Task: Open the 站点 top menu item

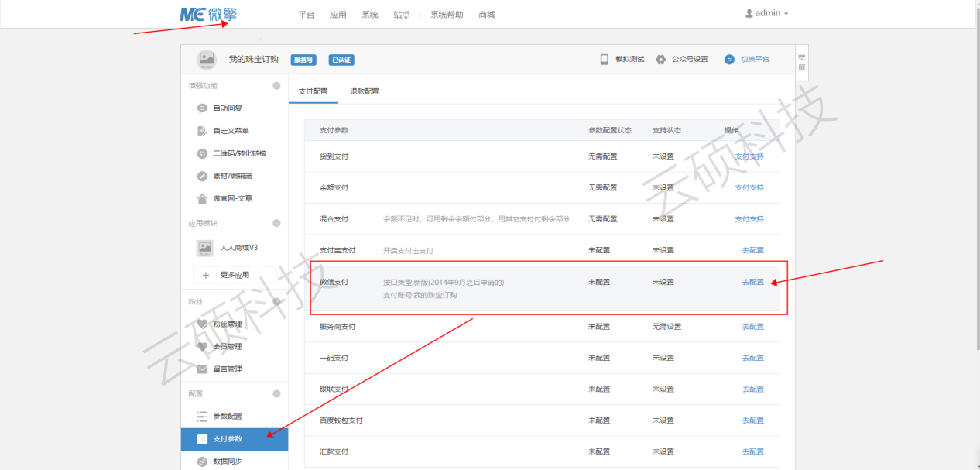Action: 402,15
